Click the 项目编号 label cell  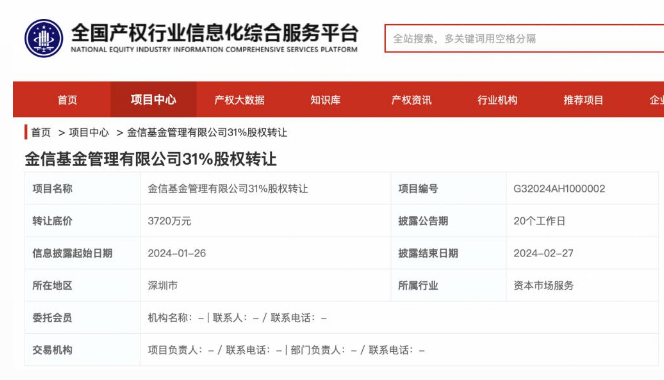[448, 189]
